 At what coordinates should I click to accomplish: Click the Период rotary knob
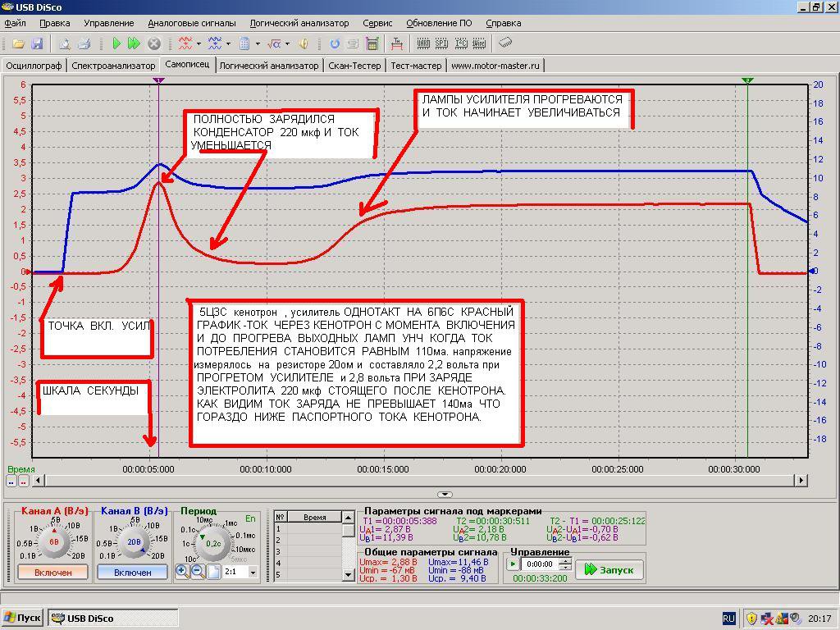[213, 543]
